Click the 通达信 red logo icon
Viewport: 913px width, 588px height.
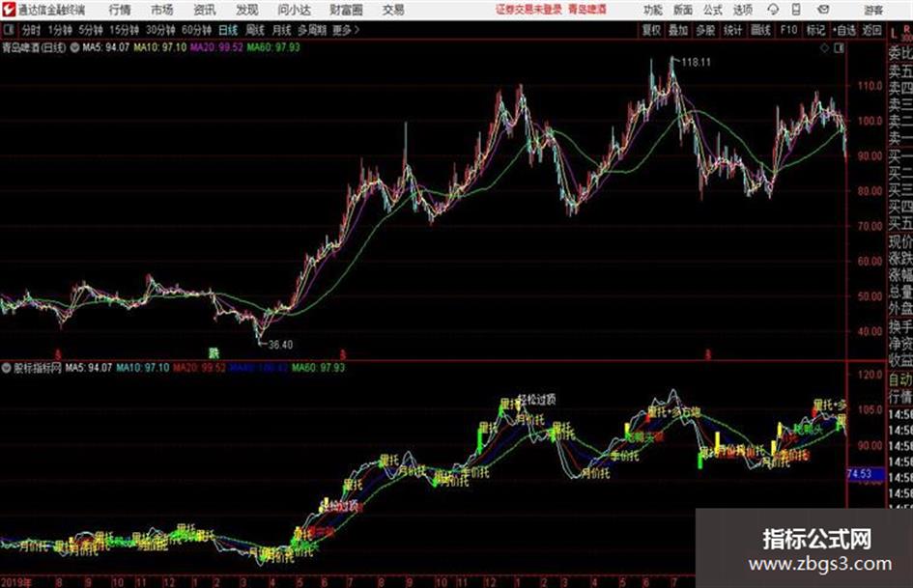(8, 10)
